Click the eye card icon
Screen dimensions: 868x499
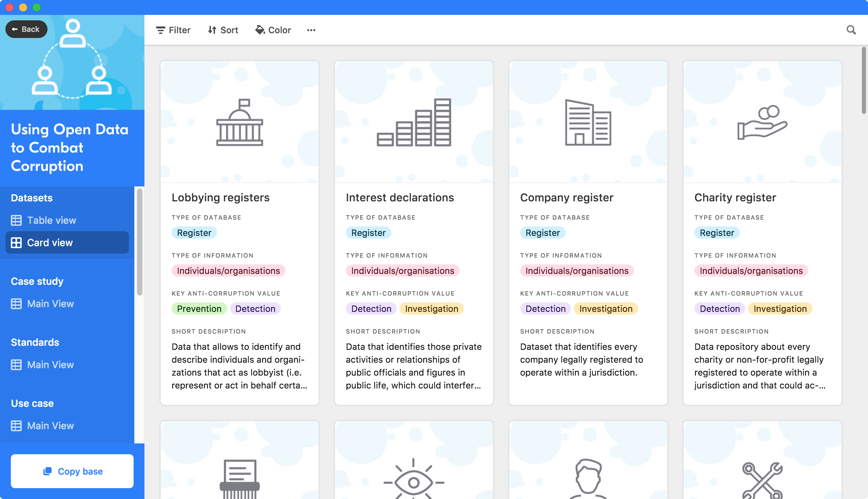pyautogui.click(x=414, y=479)
